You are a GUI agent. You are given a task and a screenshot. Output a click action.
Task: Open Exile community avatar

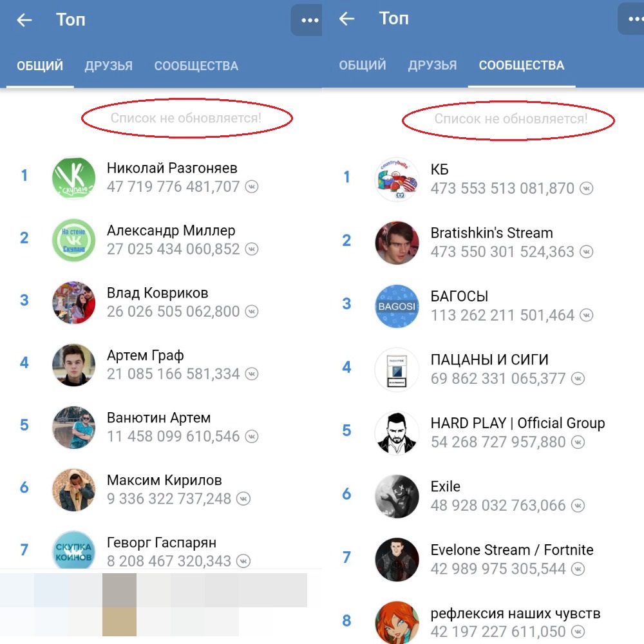(397, 497)
